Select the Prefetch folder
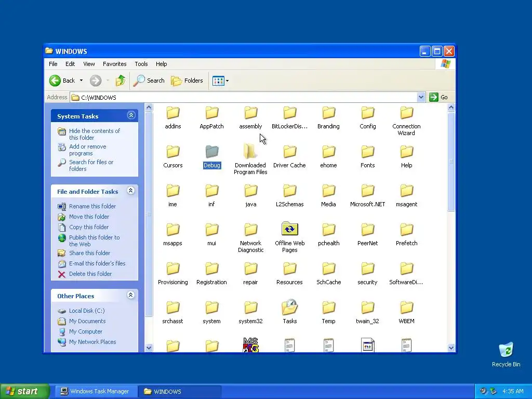 pos(406,235)
